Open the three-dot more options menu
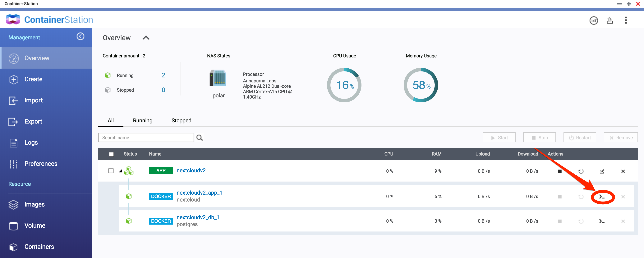644x258 pixels. (x=626, y=20)
